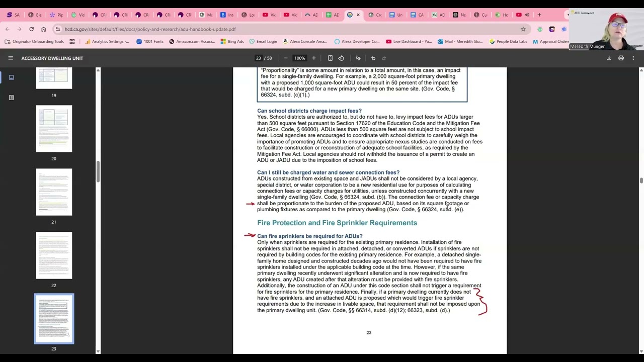
Task: Reload the current page
Action: 31,29
